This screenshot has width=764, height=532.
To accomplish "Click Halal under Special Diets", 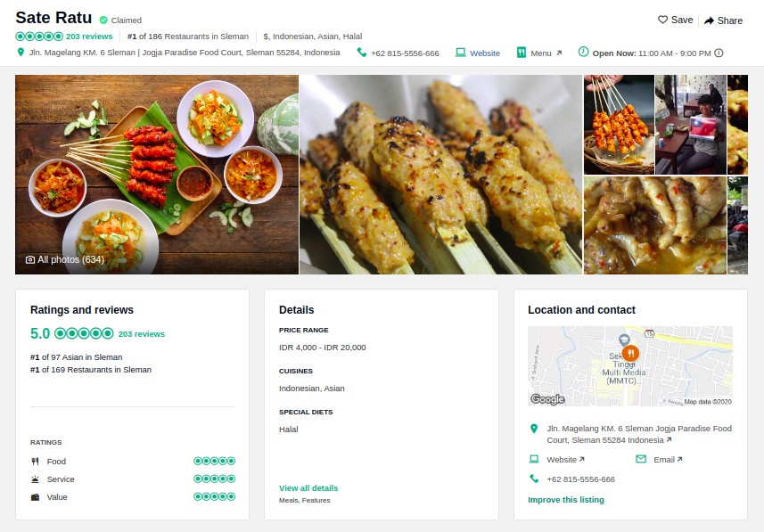I will (289, 430).
